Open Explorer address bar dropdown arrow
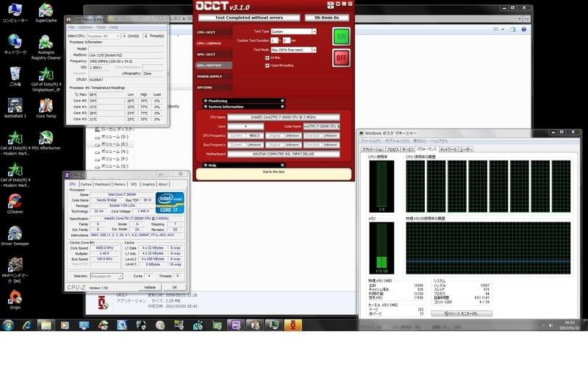Viewport: 588px width, 368px height. 520,18
